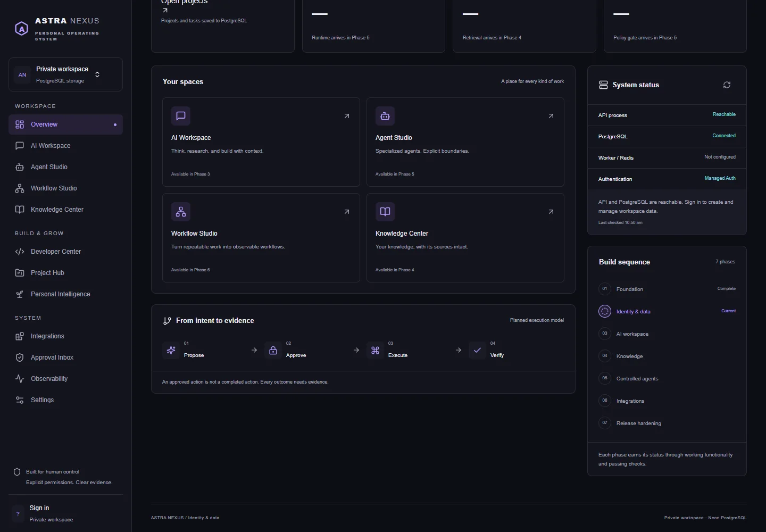Click the Knowledge Center book icon
The height and width of the screenshot is (532, 766).
pos(385,212)
